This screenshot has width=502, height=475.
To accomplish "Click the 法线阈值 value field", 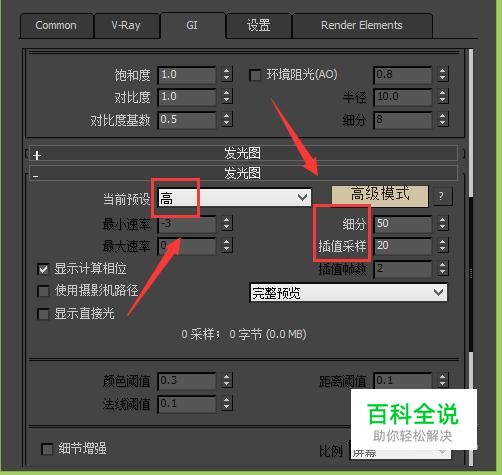I will pos(187,404).
